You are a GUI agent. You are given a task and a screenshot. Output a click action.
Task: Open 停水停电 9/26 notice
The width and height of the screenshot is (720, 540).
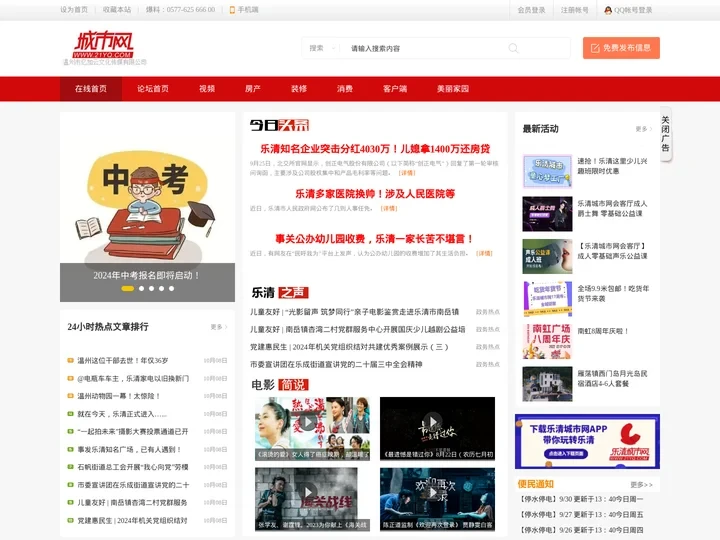pos(581,530)
